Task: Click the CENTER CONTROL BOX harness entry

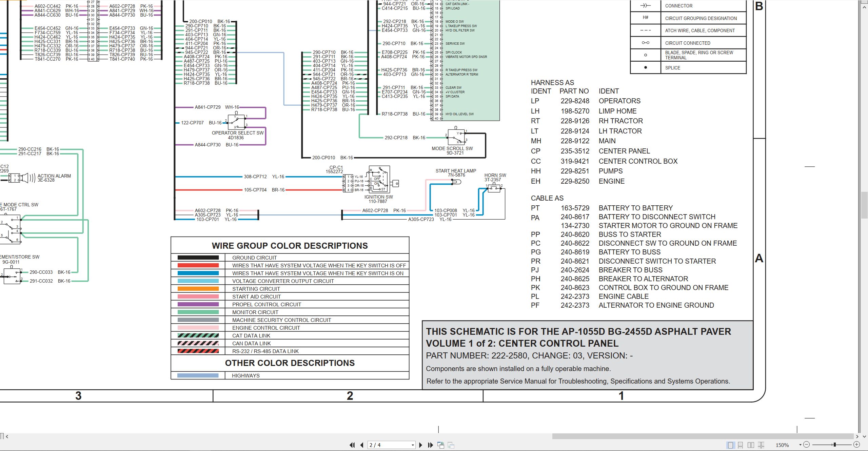Action: coord(638,161)
